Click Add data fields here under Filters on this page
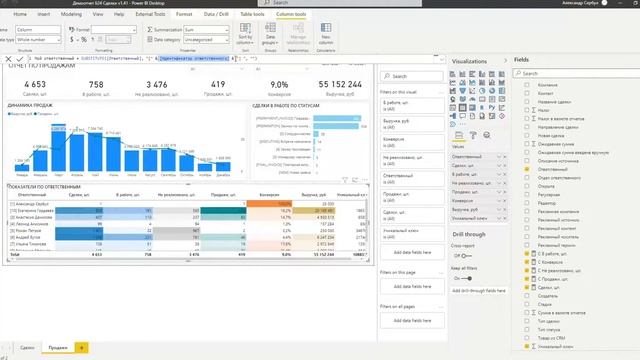 [412, 287]
